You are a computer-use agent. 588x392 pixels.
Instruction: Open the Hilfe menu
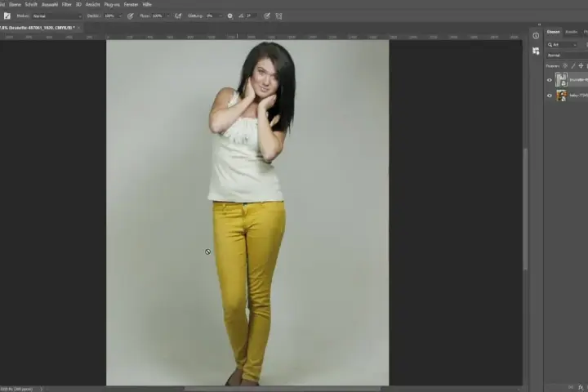[x=147, y=5]
